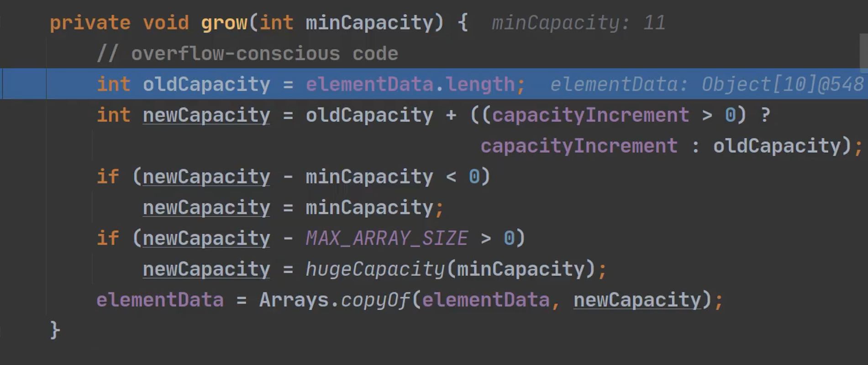Click capacityIncrement in the '> 0' condition
868x365 pixels.
tap(590, 115)
